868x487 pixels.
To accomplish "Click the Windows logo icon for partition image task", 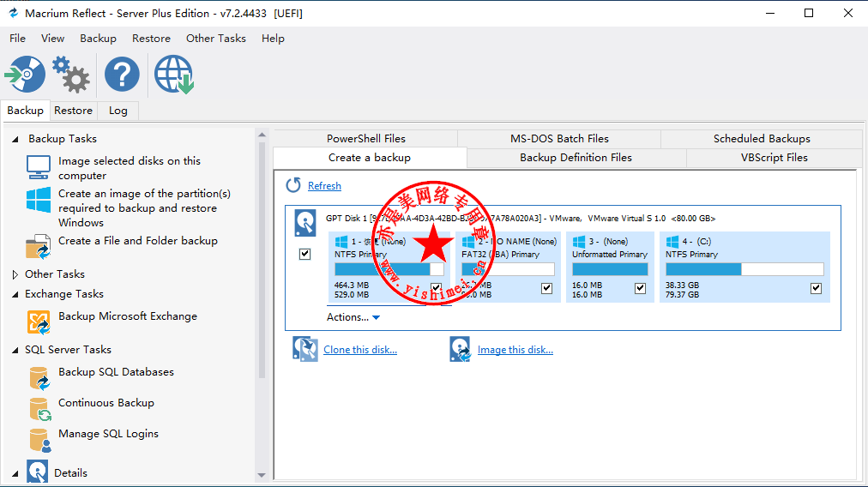I will click(x=39, y=200).
